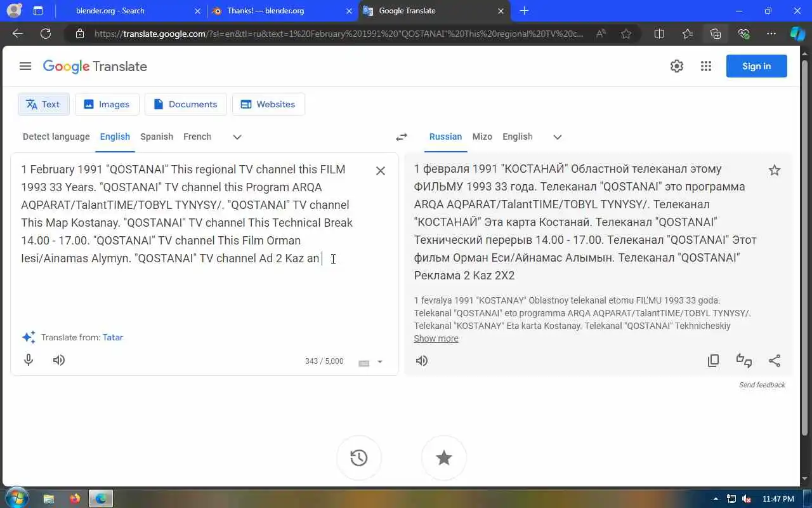Image resolution: width=812 pixels, height=508 pixels.
Task: Rate this translation icon
Action: 744,361
